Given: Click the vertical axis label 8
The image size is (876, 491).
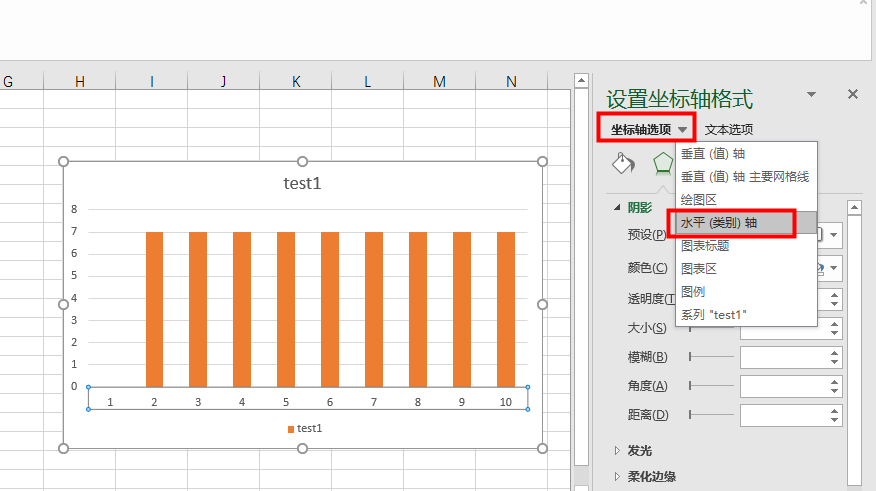Looking at the screenshot, I should point(74,209).
